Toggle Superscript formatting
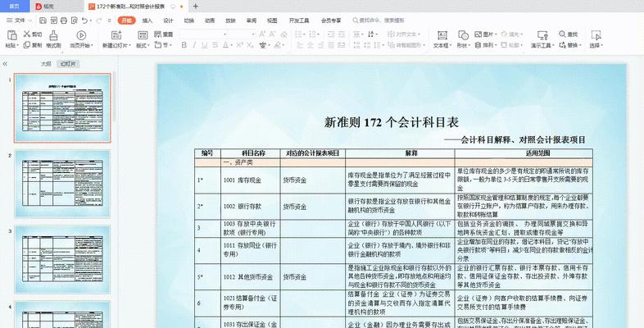644x328 pixels. [x=239, y=45]
